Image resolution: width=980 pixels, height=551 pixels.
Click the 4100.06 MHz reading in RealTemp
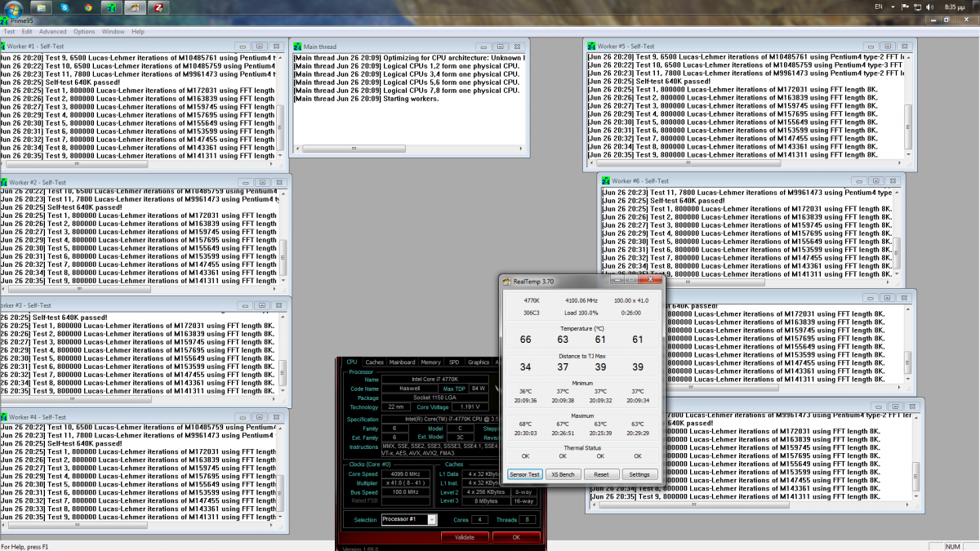click(582, 300)
